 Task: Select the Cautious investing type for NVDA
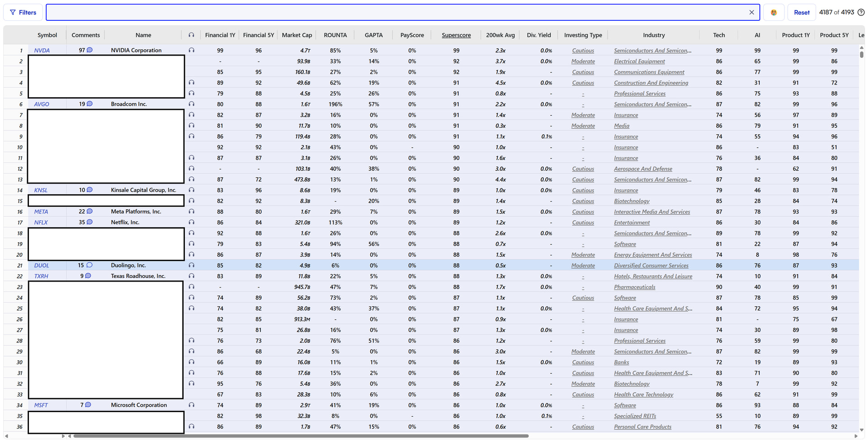click(x=583, y=51)
